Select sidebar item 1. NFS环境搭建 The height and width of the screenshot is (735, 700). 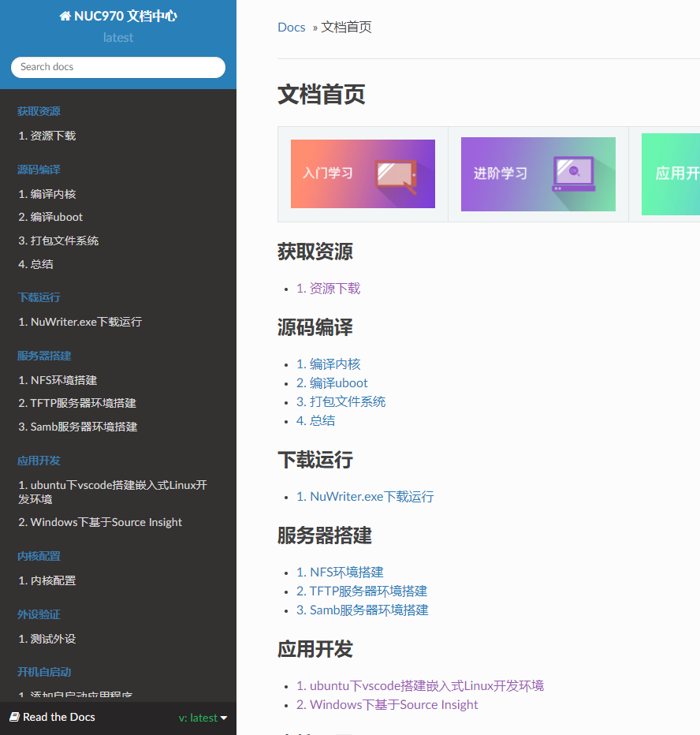tap(58, 380)
